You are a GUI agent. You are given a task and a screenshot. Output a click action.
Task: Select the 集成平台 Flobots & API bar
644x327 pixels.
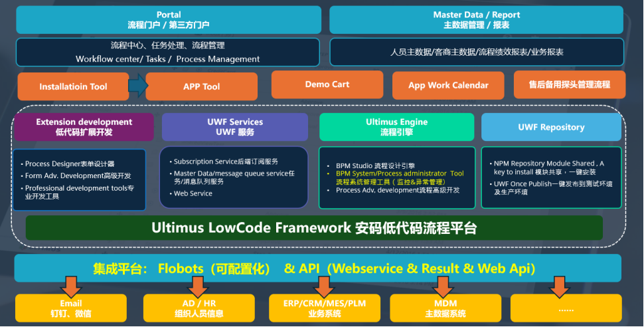pos(318,269)
